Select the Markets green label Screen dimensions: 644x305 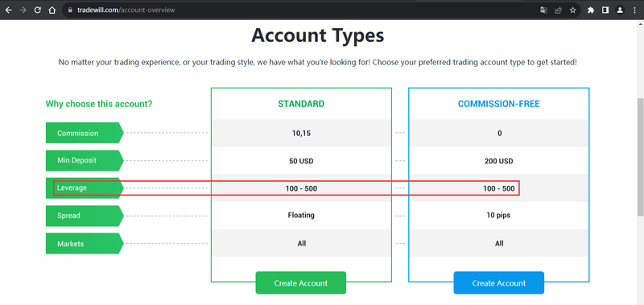(85, 243)
